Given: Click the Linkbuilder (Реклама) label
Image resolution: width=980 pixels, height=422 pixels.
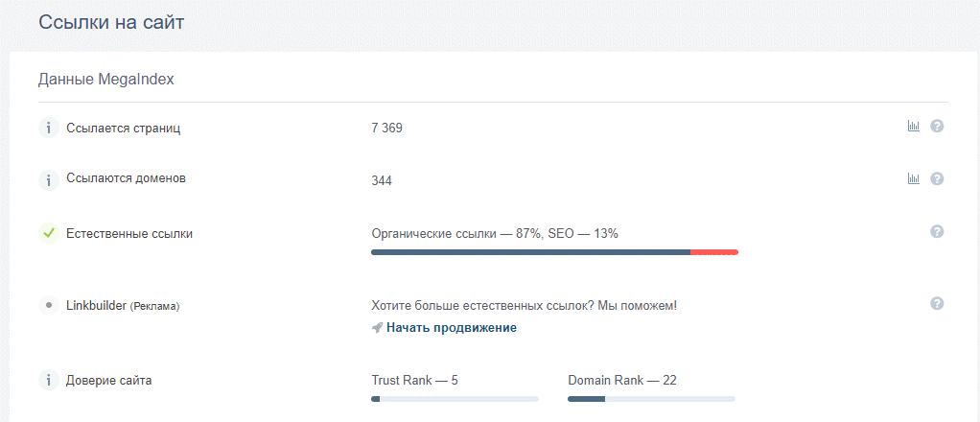Looking at the screenshot, I should 123,306.
